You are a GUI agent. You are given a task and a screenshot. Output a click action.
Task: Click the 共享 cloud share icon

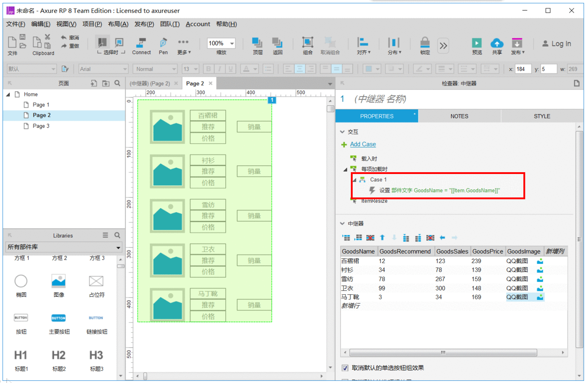tap(497, 43)
